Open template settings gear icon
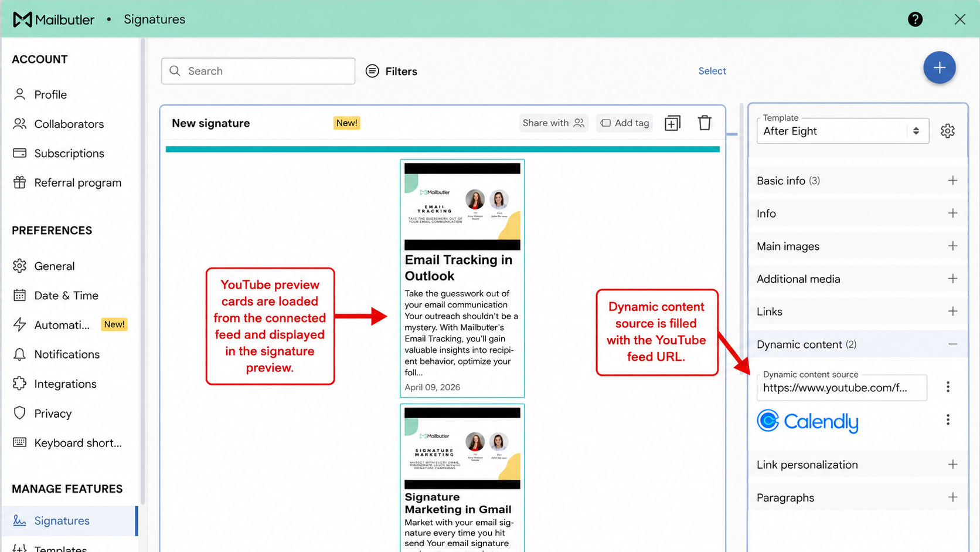 pyautogui.click(x=947, y=131)
